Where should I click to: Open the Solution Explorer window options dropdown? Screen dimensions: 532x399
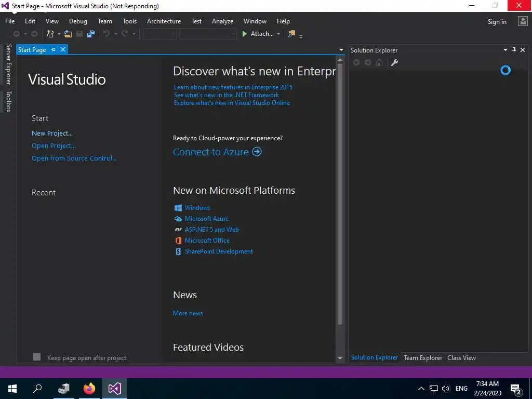(505, 50)
